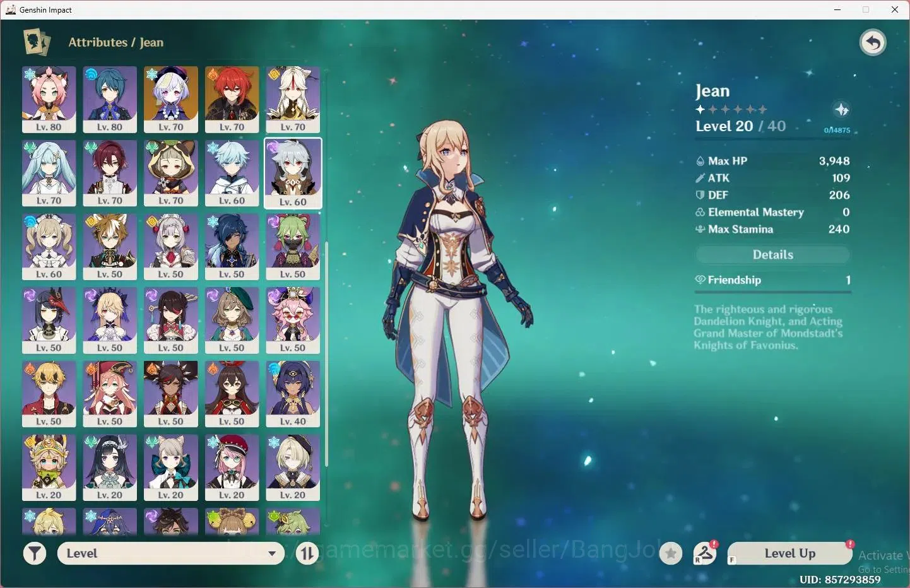Viewport: 910px width, 588px height.
Task: Click the Level 20 / 40 text
Action: (740, 126)
